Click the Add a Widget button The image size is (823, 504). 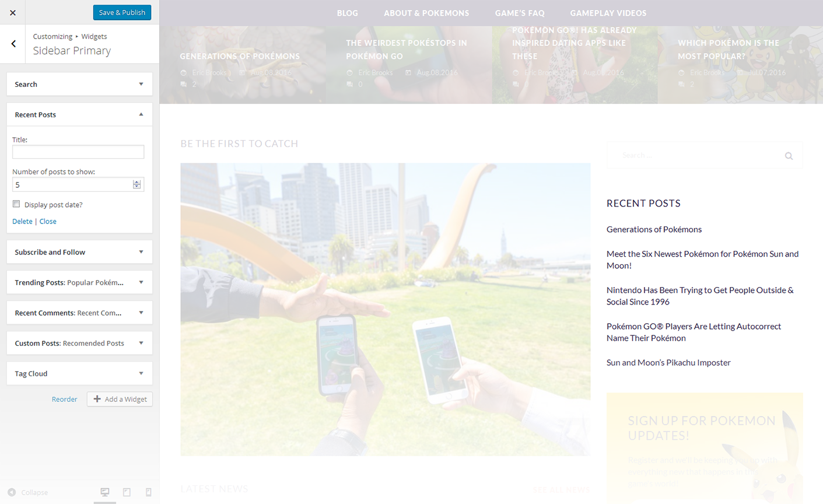120,399
